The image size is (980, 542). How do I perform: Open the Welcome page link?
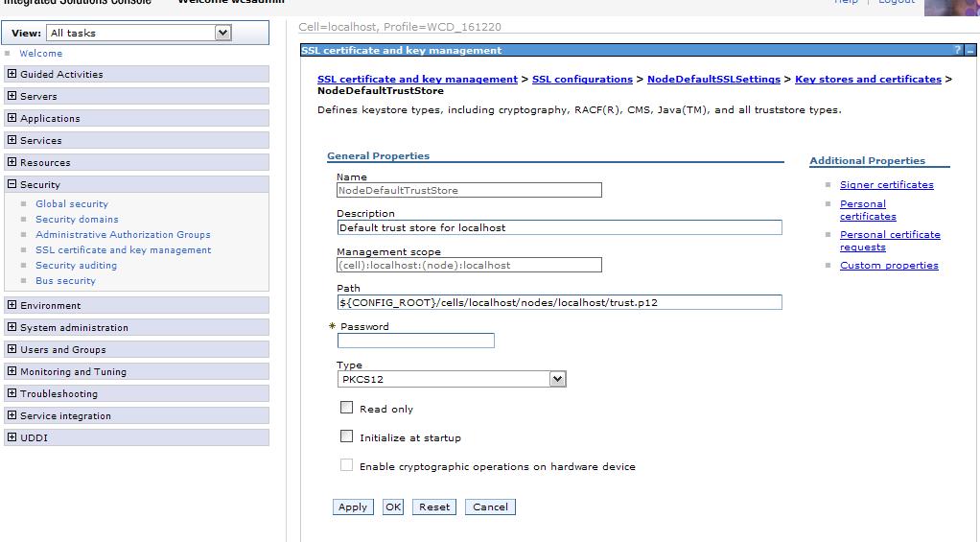pyautogui.click(x=40, y=53)
